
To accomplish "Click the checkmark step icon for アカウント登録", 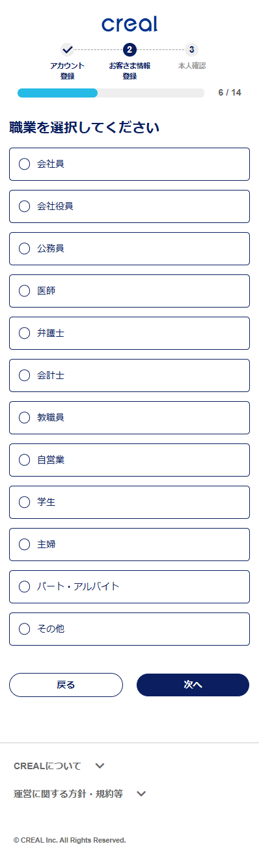I will pyautogui.click(x=67, y=49).
